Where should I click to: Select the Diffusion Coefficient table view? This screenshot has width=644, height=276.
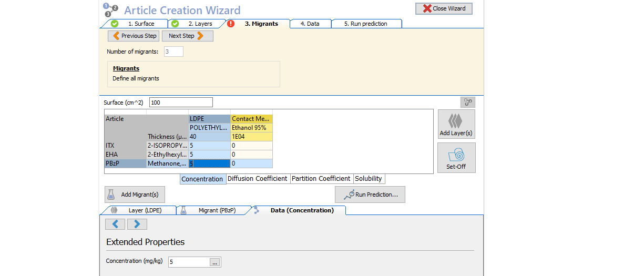tap(257, 179)
